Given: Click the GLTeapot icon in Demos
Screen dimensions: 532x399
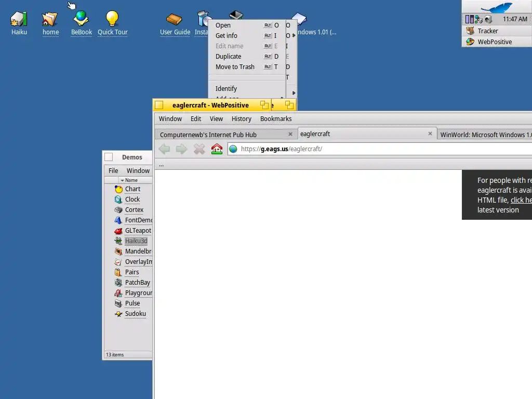Looking at the screenshot, I should (x=118, y=231).
